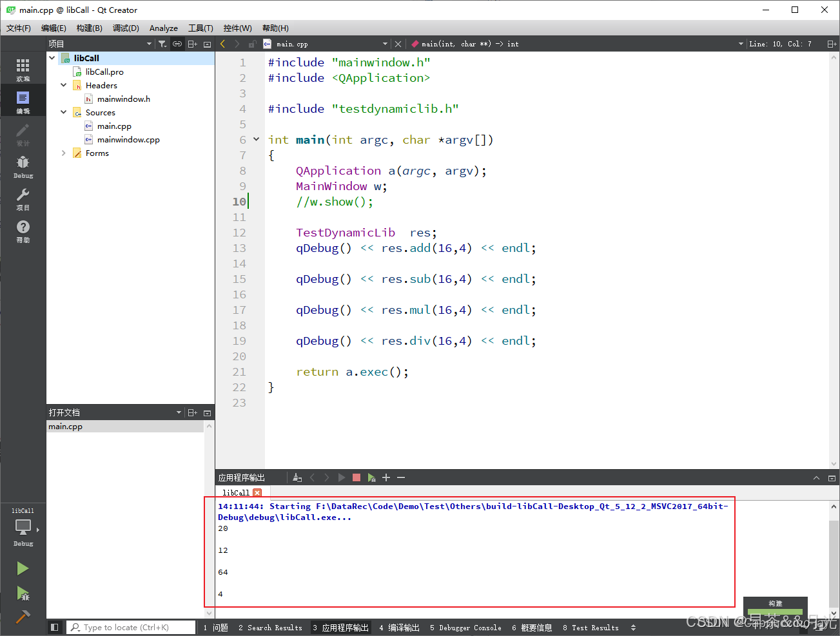Image resolution: width=840 pixels, height=636 pixels.
Task: Select libCall.pro in project tree
Action: point(104,72)
